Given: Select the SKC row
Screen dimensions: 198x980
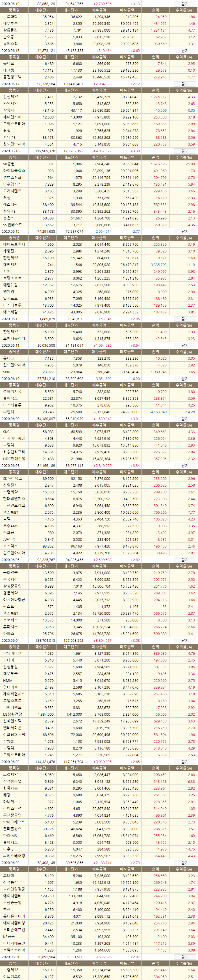Looking at the screenshot, I should click(99, 432).
